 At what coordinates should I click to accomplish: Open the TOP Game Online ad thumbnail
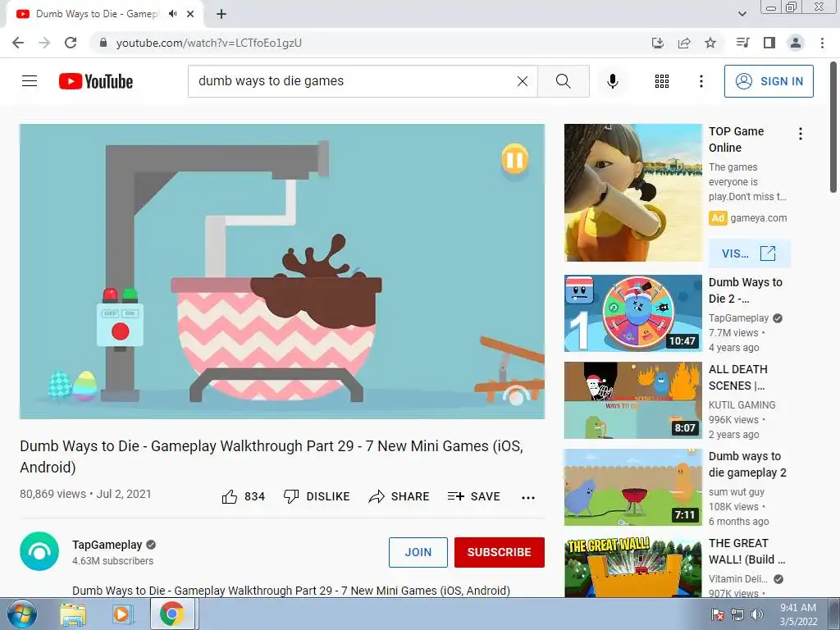[x=632, y=193]
